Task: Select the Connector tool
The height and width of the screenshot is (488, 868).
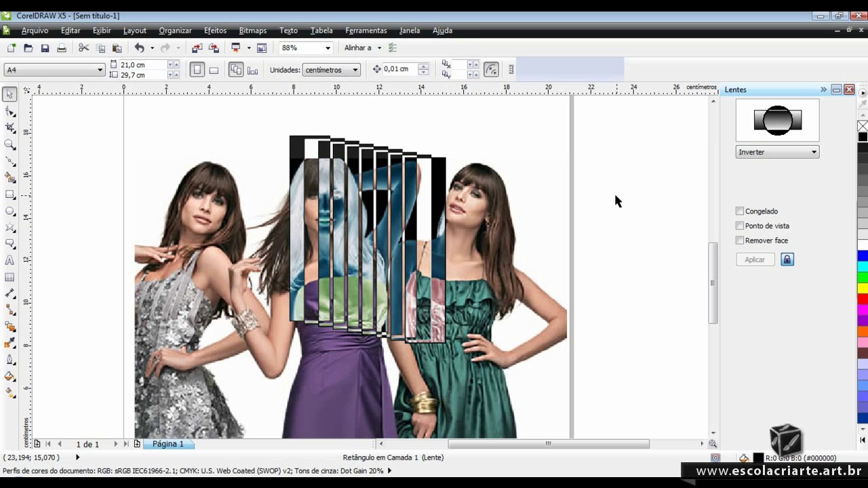Action: [9, 310]
